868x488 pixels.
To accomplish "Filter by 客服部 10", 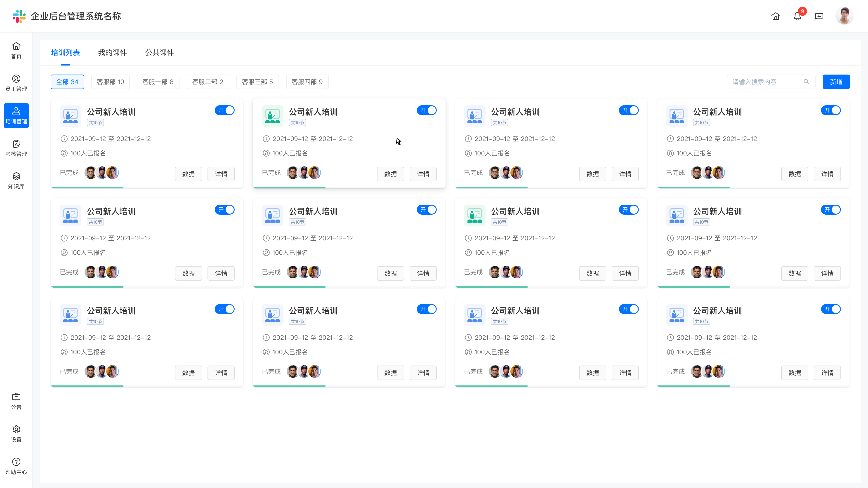I will [110, 82].
